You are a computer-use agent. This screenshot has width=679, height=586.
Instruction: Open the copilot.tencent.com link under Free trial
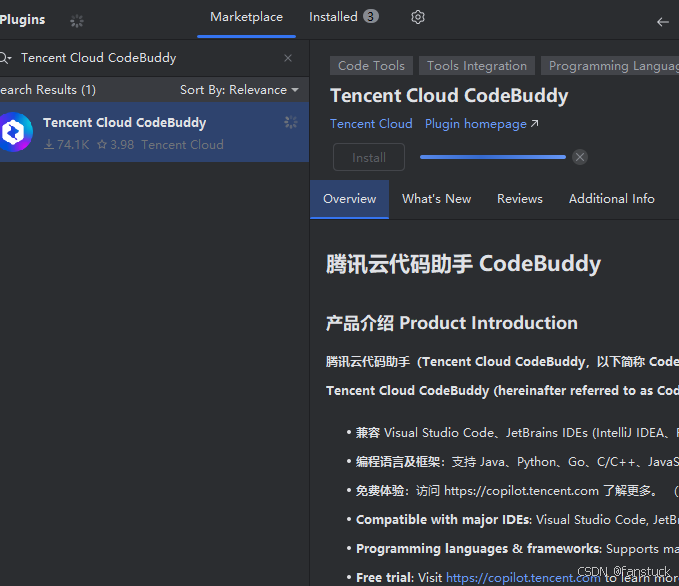pyautogui.click(x=523, y=577)
